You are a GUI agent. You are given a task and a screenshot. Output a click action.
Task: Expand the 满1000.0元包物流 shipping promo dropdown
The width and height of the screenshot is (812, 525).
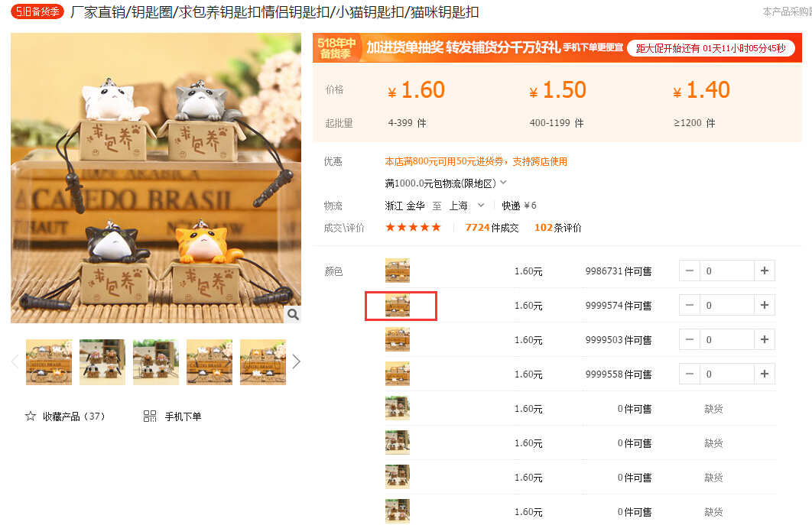[503, 183]
